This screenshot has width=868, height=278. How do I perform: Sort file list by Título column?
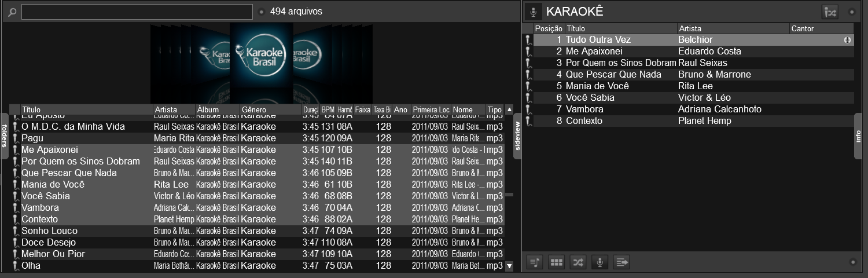coord(87,109)
